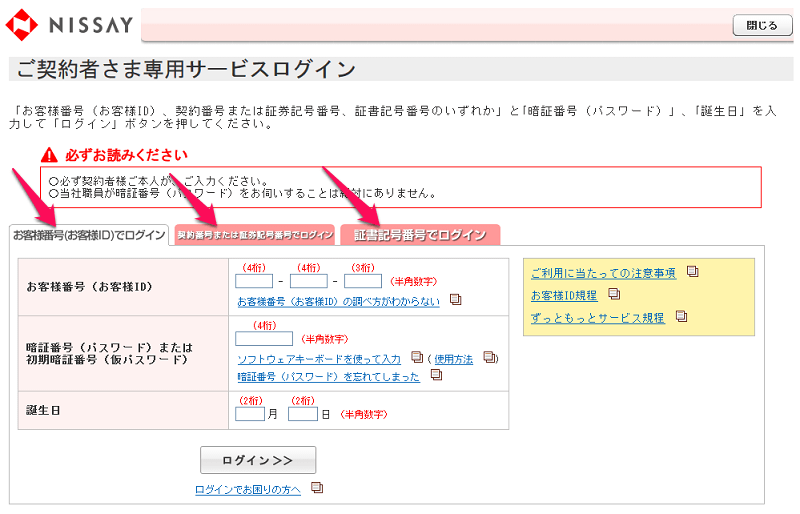Select the お客様番号(お客様ID)でログイン tab
This screenshot has height=514, width=800.
(89, 235)
